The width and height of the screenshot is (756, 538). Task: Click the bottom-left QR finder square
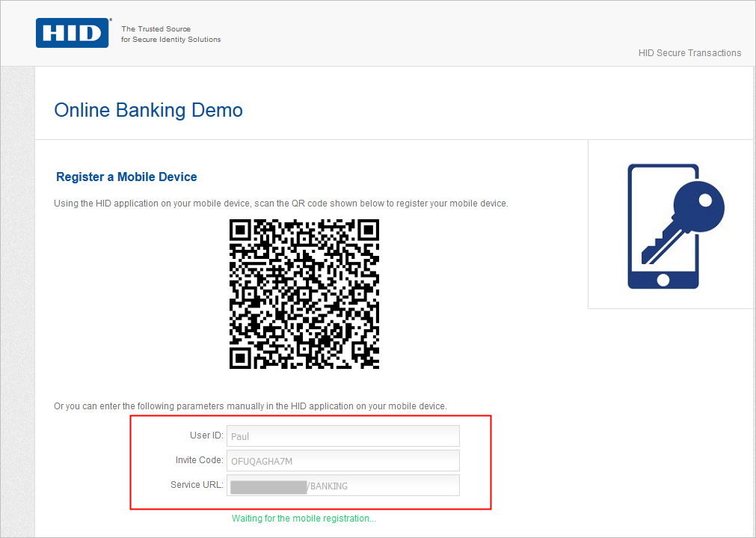coord(240,358)
